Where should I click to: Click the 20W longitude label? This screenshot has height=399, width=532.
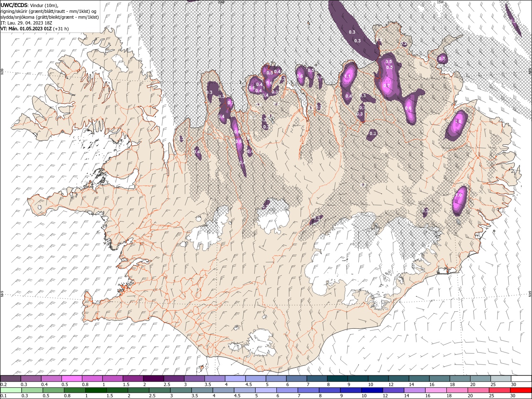pos(221,2)
